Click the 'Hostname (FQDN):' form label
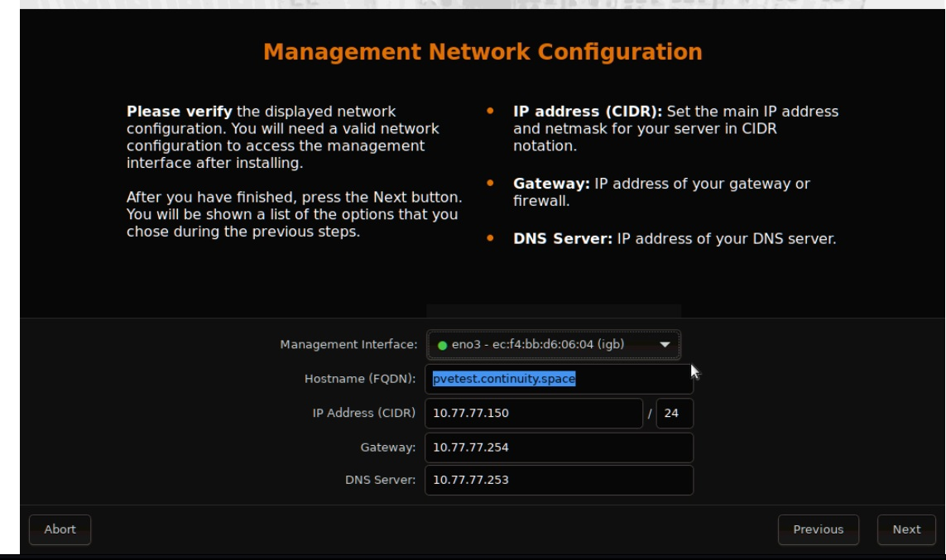Screen dimensions: 946x560 coord(360,379)
